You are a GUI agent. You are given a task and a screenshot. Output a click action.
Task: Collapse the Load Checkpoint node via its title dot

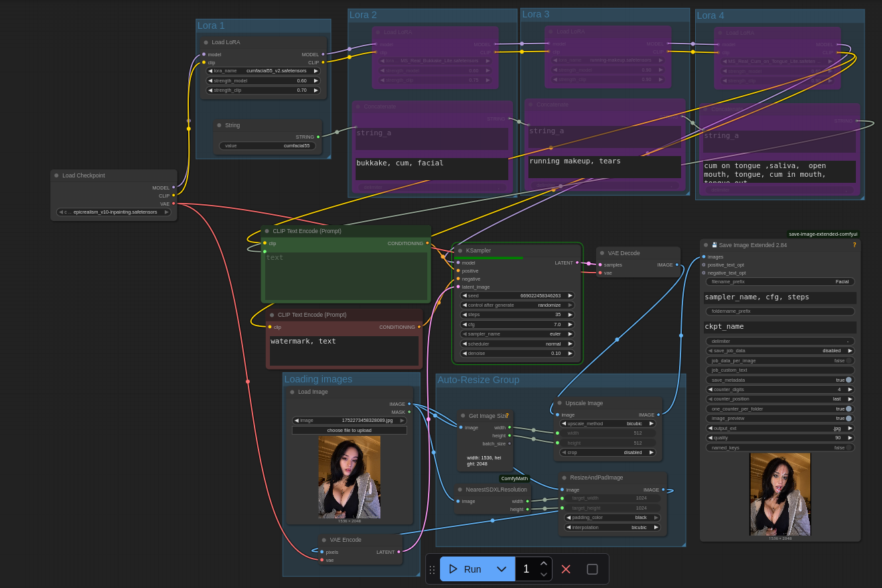(56, 175)
